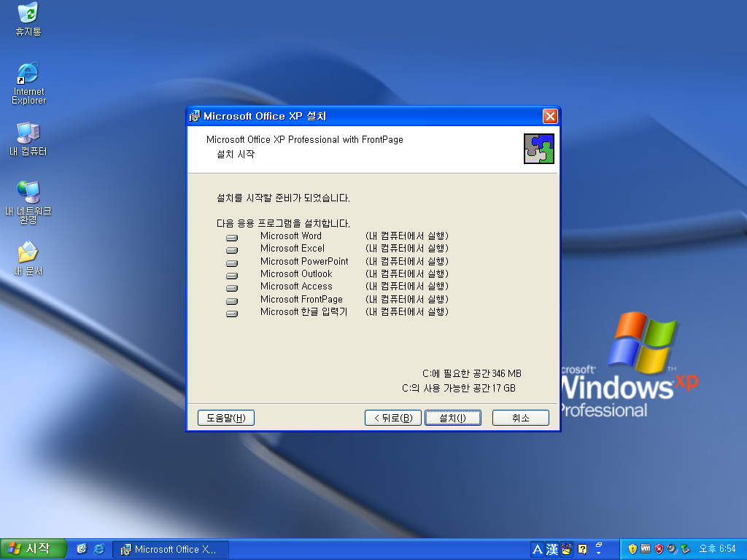
Task: Click the Microsoft 한글 입력기 list entry
Action: pyautogui.click(x=304, y=311)
